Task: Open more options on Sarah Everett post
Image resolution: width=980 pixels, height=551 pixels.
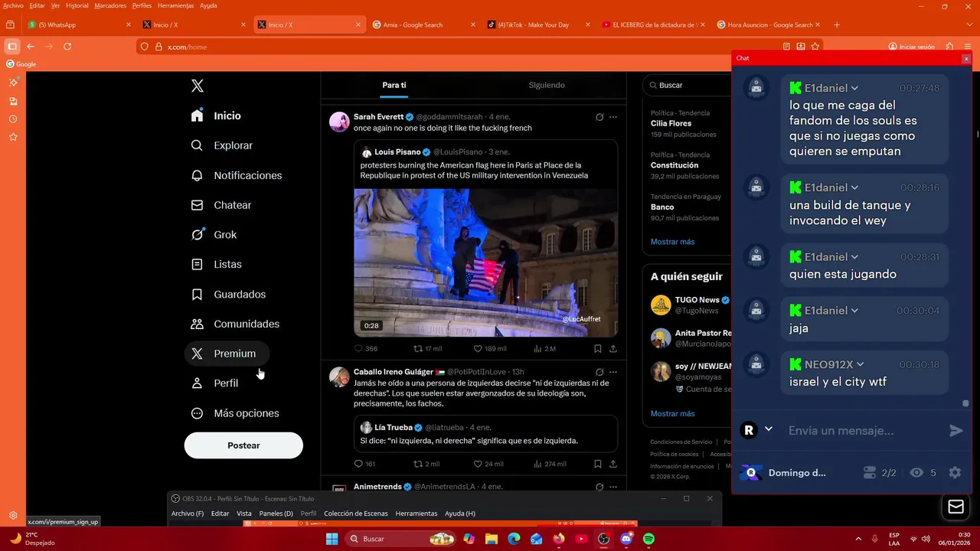Action: coord(612,117)
